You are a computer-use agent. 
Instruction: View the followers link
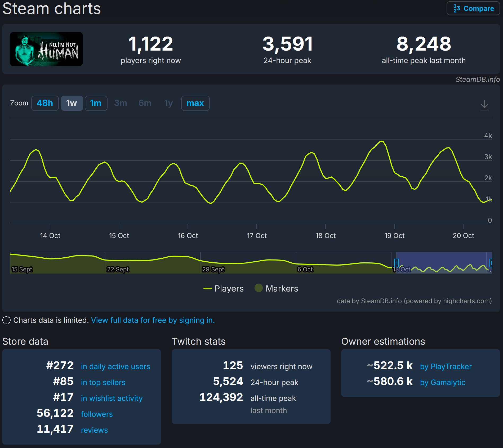(x=97, y=414)
